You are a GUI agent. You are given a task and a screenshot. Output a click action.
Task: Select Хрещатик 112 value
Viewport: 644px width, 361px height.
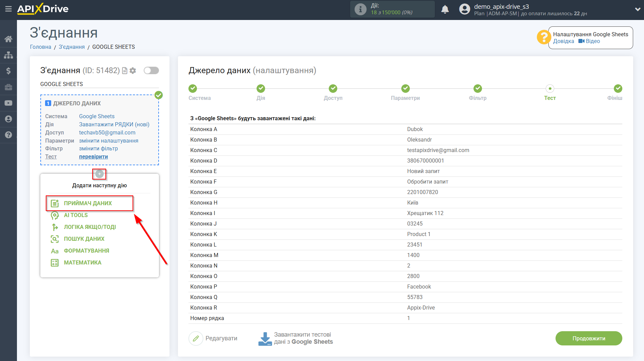tap(425, 213)
